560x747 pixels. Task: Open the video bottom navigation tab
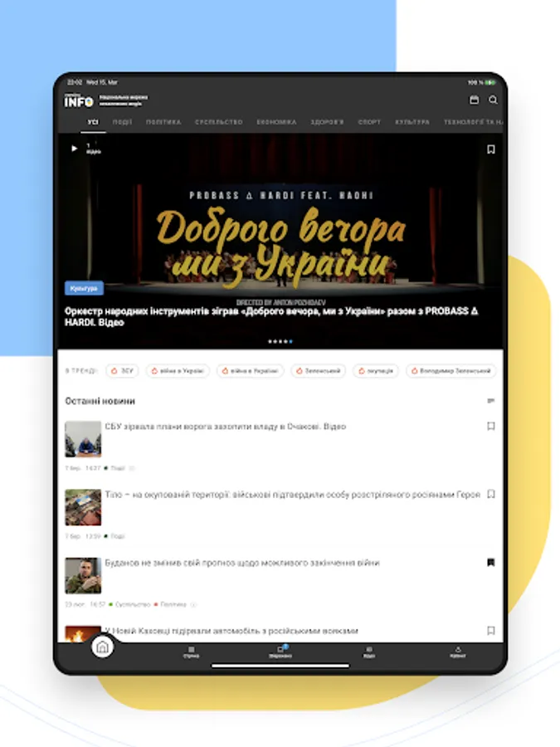pyautogui.click(x=369, y=652)
